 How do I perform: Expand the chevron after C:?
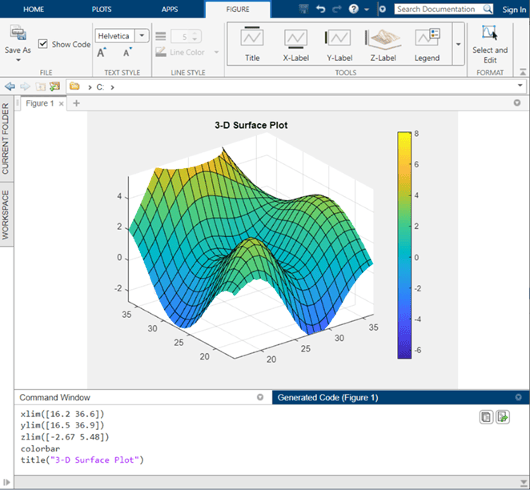tap(112, 87)
